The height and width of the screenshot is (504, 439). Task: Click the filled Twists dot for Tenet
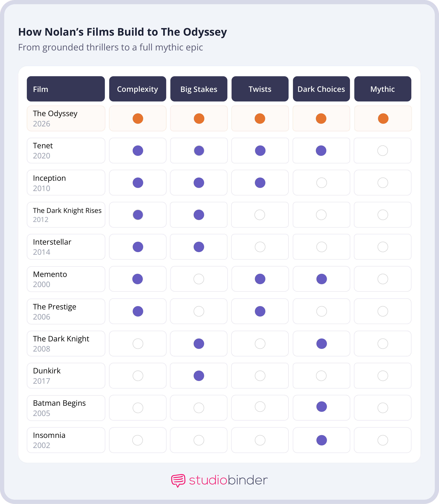tap(260, 151)
